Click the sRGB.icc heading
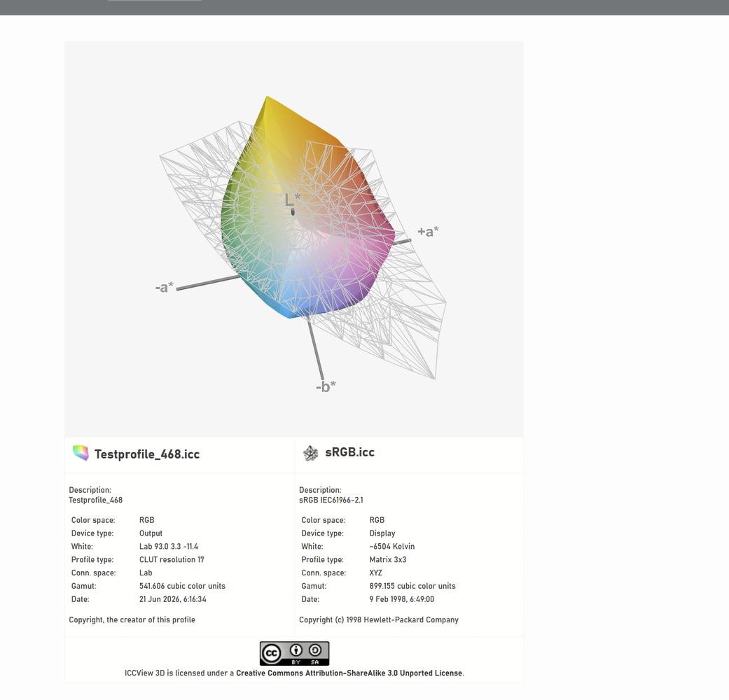This screenshot has height=700, width=729. click(x=349, y=452)
